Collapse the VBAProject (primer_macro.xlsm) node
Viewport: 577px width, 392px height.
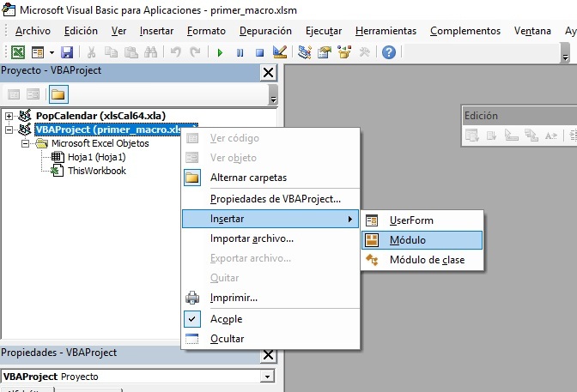pyautogui.click(x=9, y=130)
